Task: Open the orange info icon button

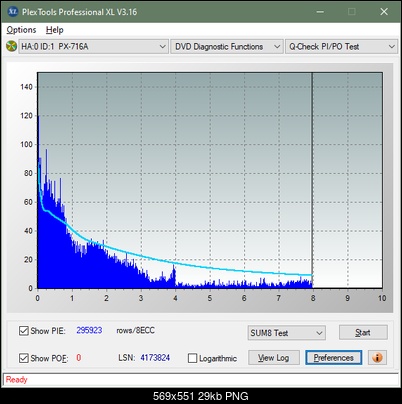Action: (x=377, y=358)
